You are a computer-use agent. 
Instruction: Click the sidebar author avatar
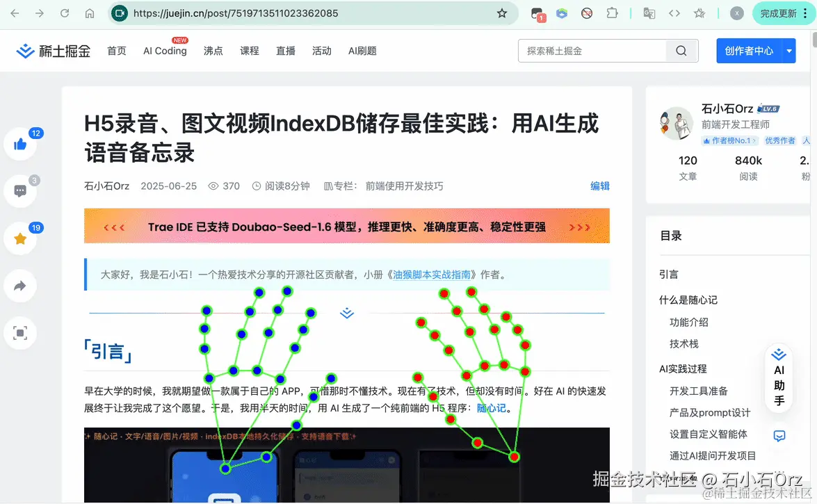[677, 124]
